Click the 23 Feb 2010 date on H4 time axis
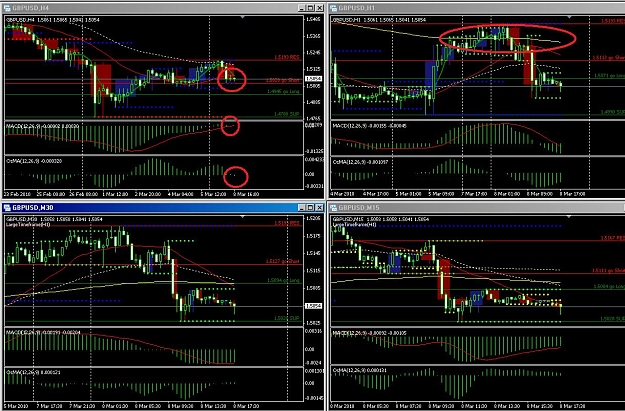 (17, 194)
